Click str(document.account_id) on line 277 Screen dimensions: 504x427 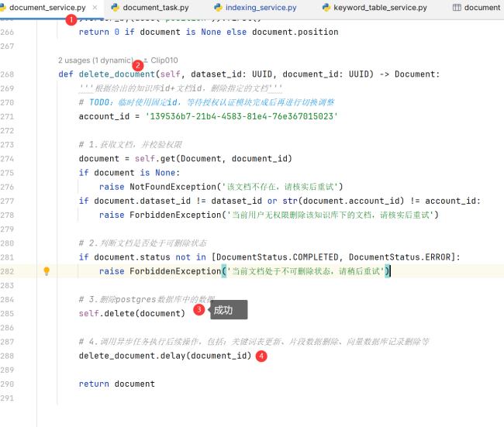pyautogui.click(x=343, y=201)
